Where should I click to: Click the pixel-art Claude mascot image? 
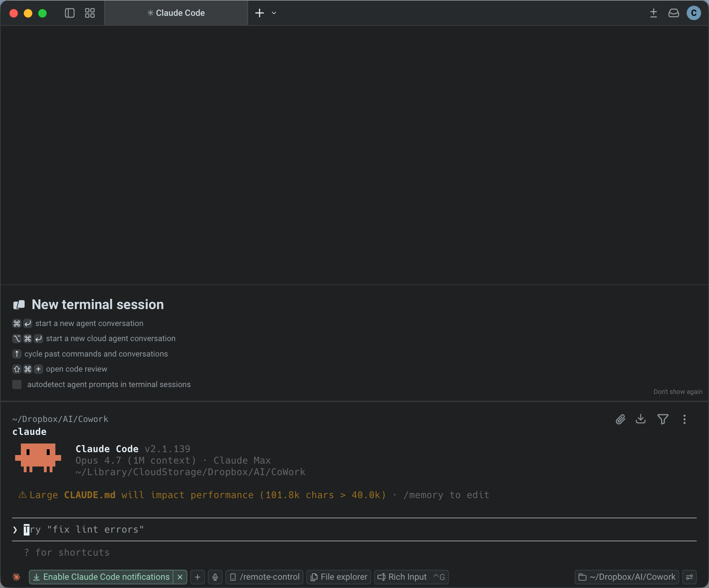tap(38, 458)
